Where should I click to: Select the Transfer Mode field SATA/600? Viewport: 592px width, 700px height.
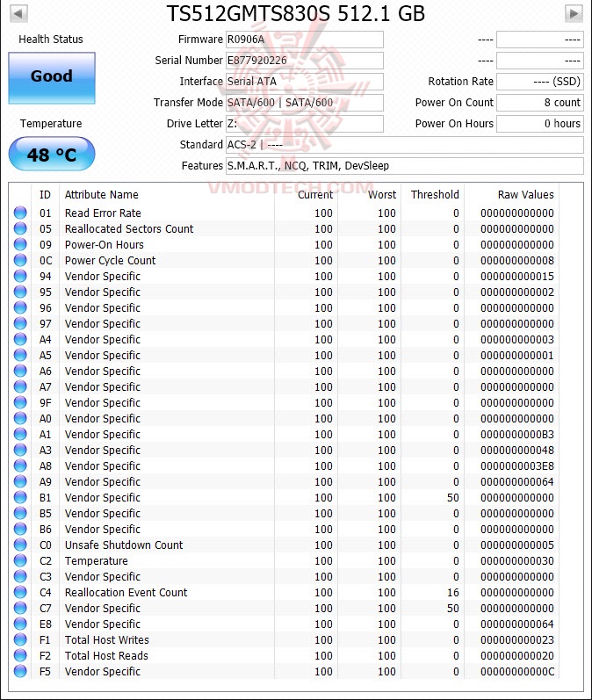(x=305, y=102)
